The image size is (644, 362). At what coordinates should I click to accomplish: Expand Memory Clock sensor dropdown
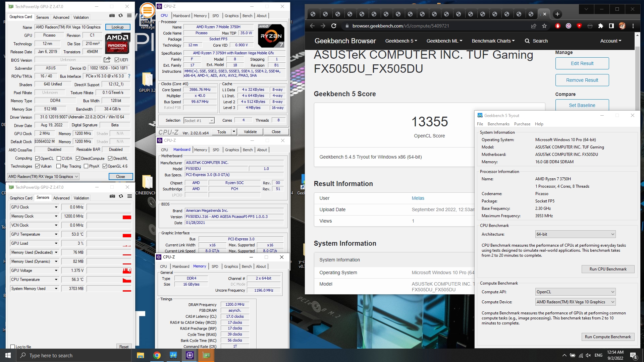point(56,216)
